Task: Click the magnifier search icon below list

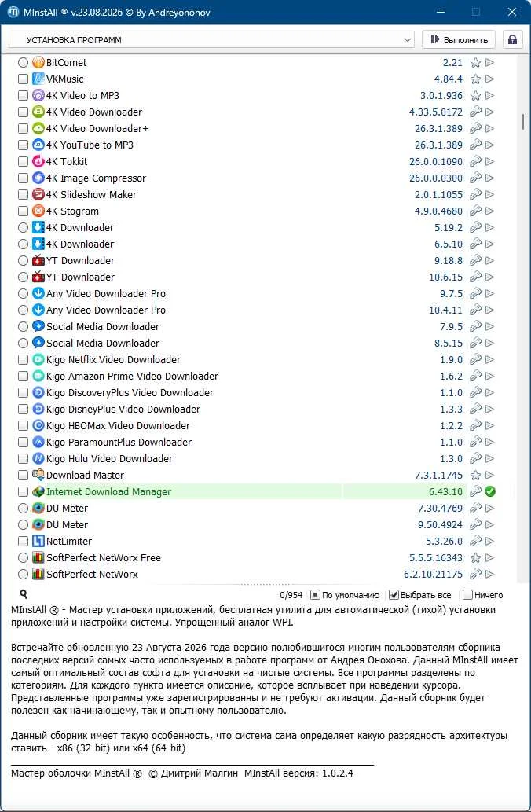Action: tap(24, 594)
